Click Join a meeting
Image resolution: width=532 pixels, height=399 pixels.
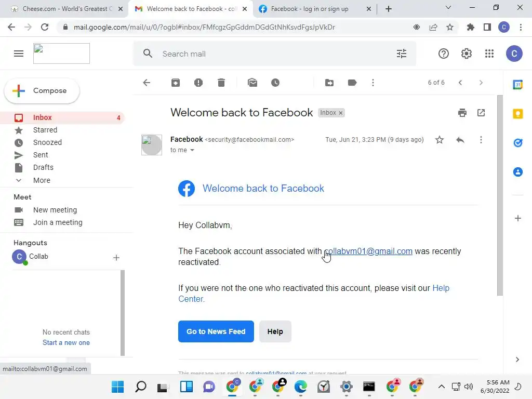pyautogui.click(x=58, y=222)
